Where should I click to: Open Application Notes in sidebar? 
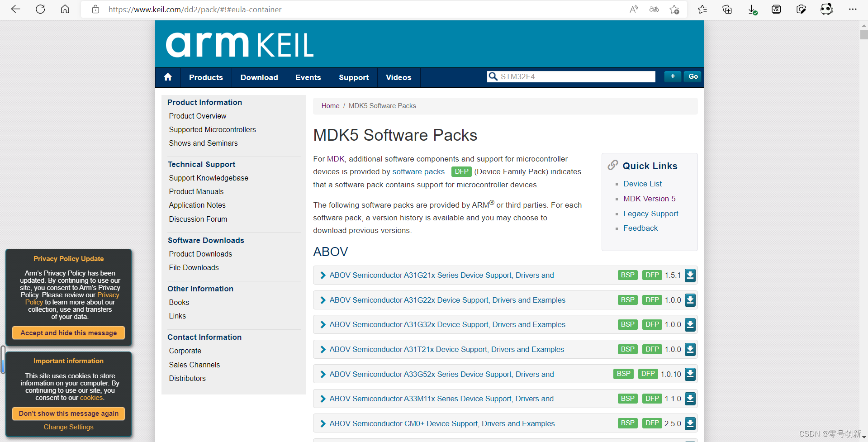click(197, 205)
